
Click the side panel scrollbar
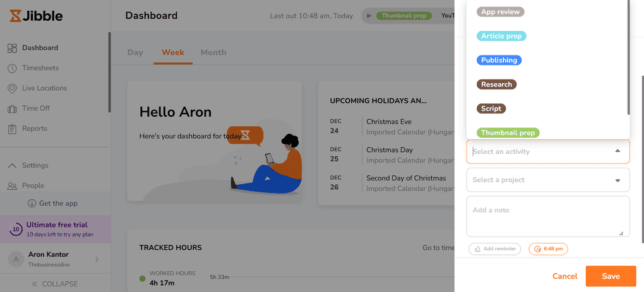pyautogui.click(x=642, y=160)
